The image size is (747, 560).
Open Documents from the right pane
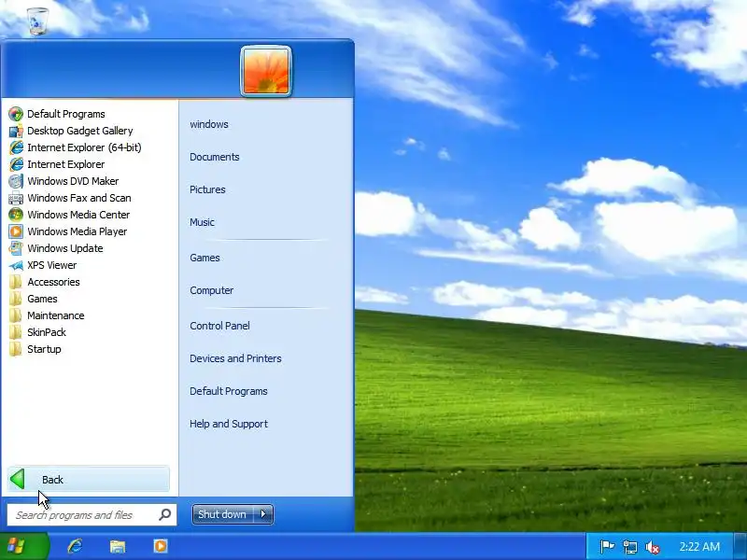[215, 157]
